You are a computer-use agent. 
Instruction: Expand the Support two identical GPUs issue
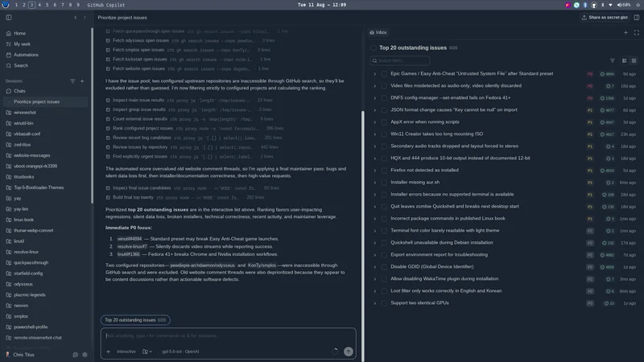[374, 303]
